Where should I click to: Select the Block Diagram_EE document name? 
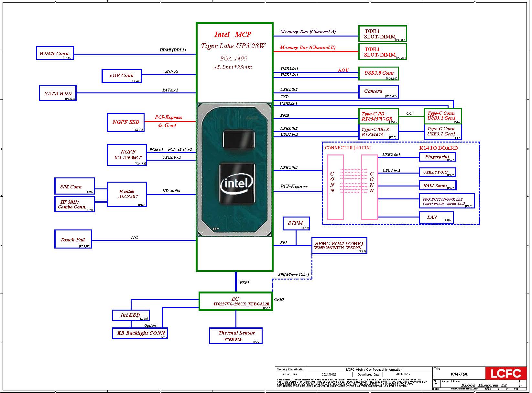pos(484,385)
